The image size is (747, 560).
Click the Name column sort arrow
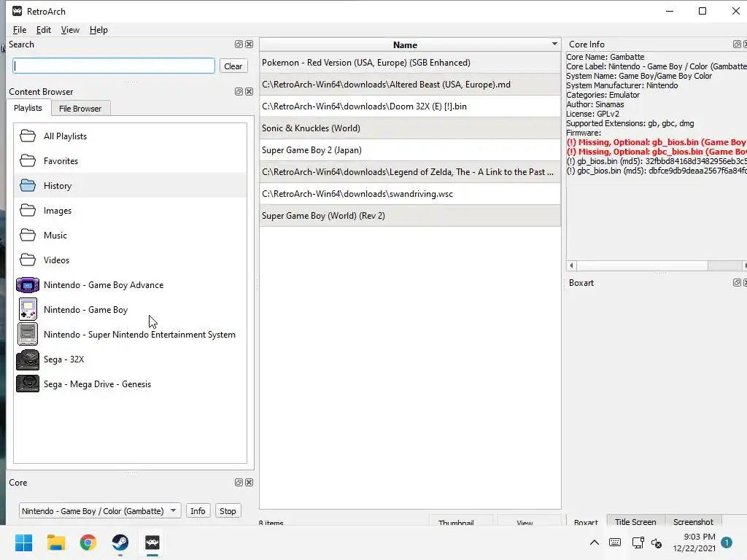[554, 44]
